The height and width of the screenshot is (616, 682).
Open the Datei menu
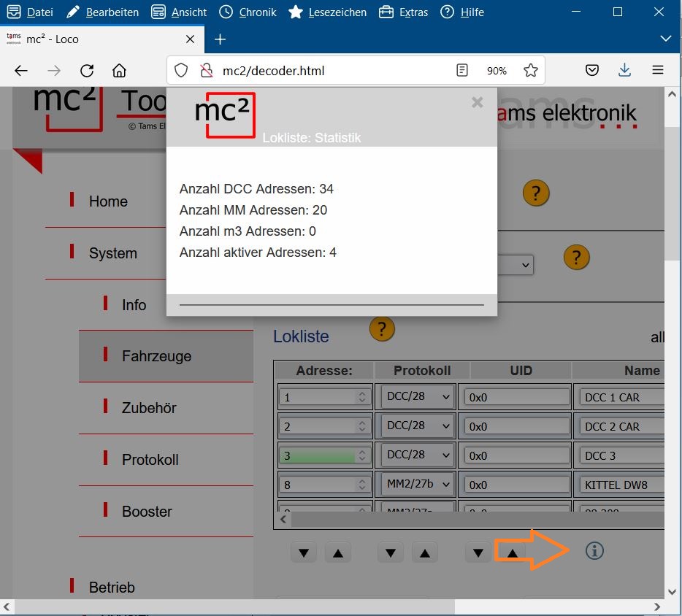[x=30, y=12]
